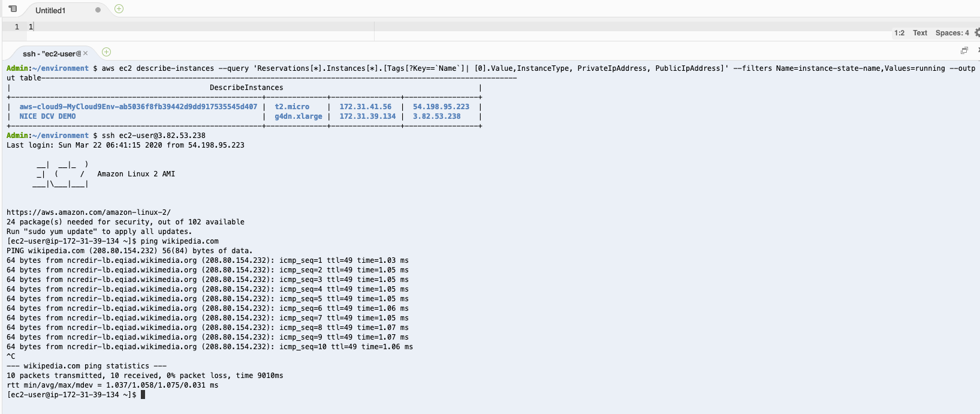980x414 pixels.
Task: Click the icmp_seq=6 ping reply line
Action: click(x=207, y=308)
